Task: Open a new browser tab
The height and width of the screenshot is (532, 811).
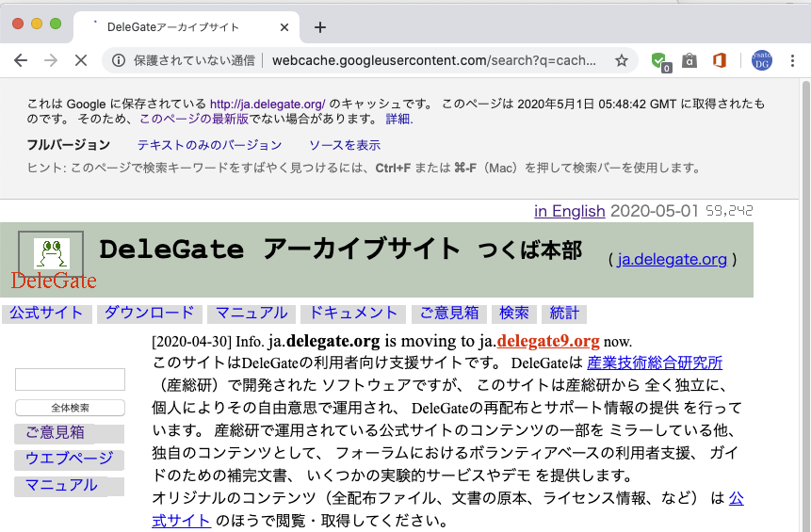Action: 319,26
